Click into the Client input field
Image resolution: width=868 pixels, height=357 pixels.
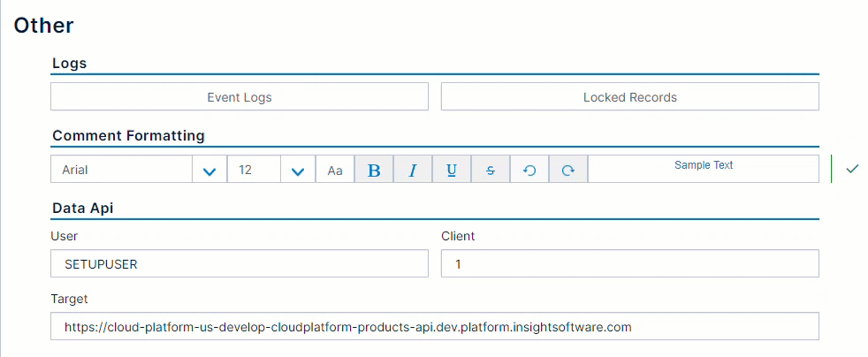pos(629,263)
